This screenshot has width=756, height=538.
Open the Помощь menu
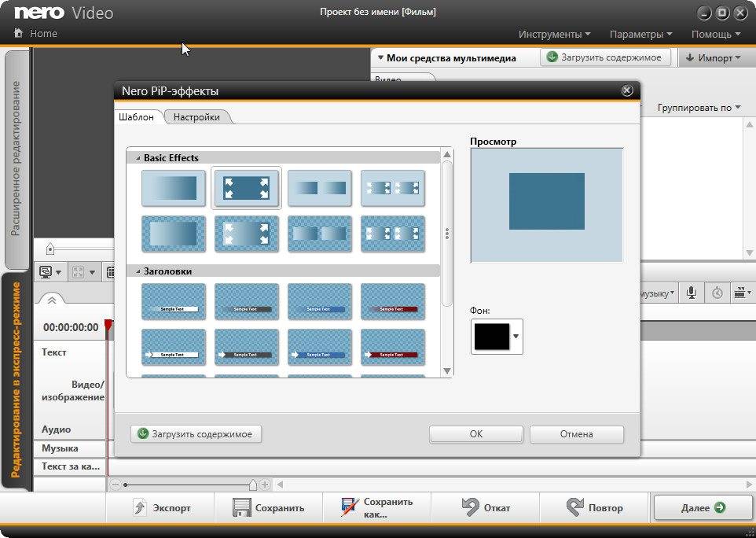click(x=716, y=35)
